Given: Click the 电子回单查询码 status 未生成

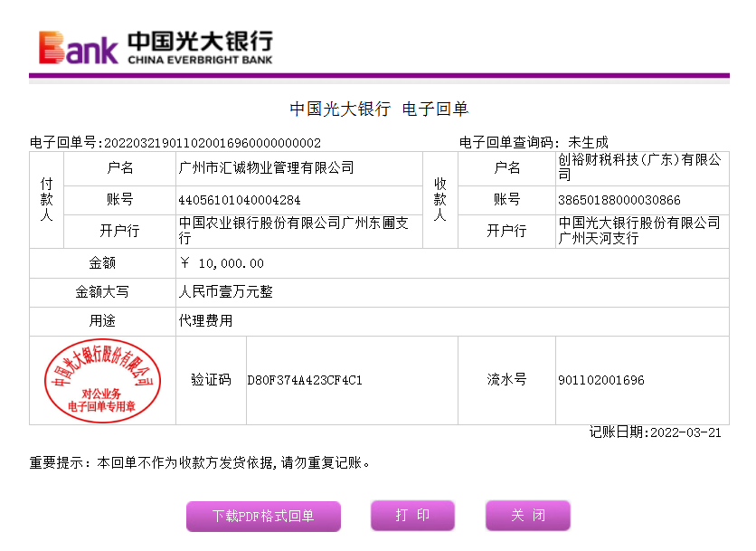Looking at the screenshot, I should point(588,142).
